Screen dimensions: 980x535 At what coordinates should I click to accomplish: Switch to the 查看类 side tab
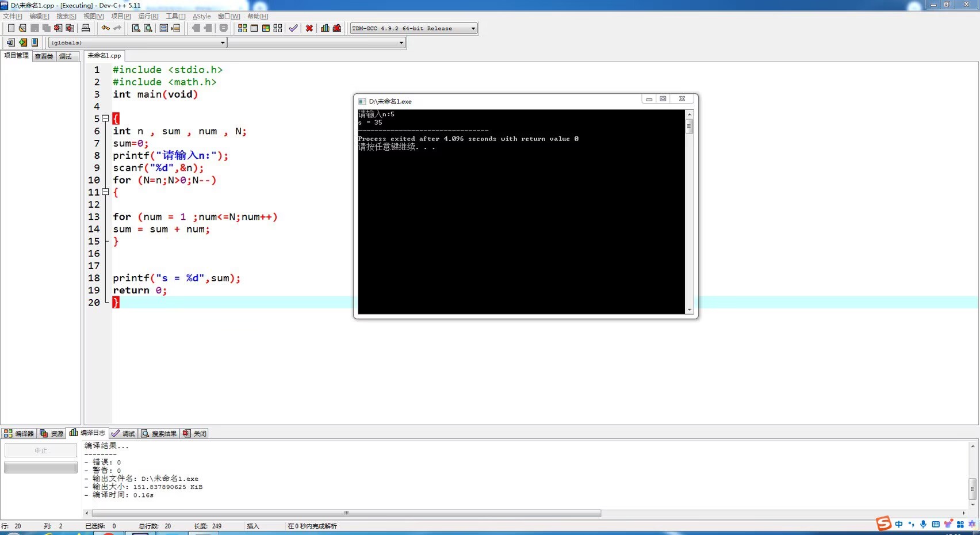tap(44, 56)
